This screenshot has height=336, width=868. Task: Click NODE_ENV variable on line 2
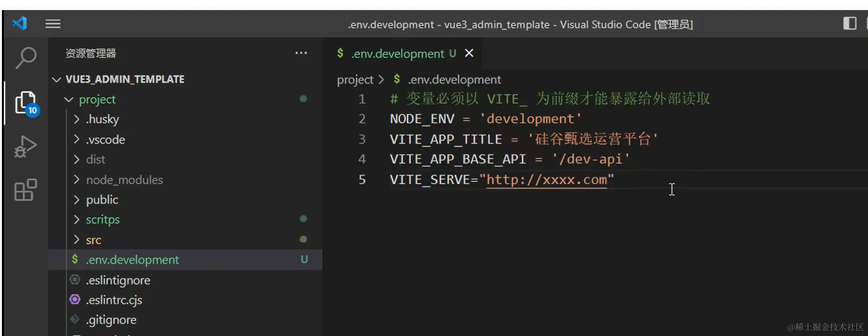coord(422,119)
